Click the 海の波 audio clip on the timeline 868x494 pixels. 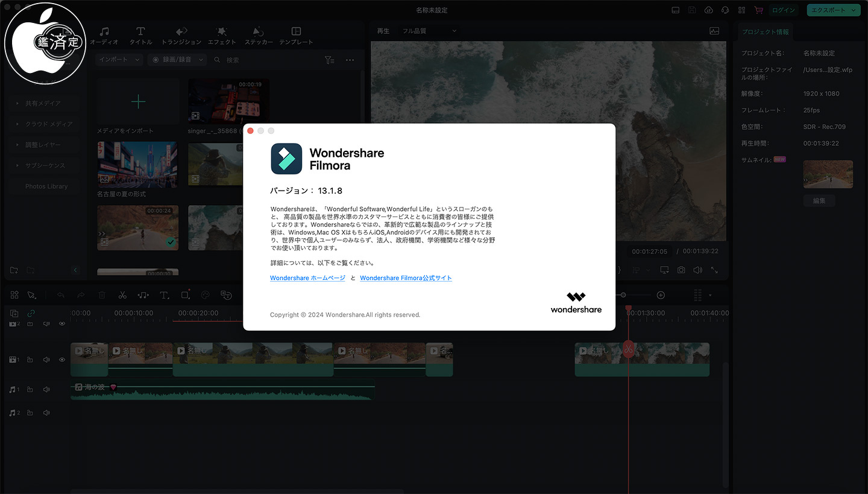tap(222, 391)
